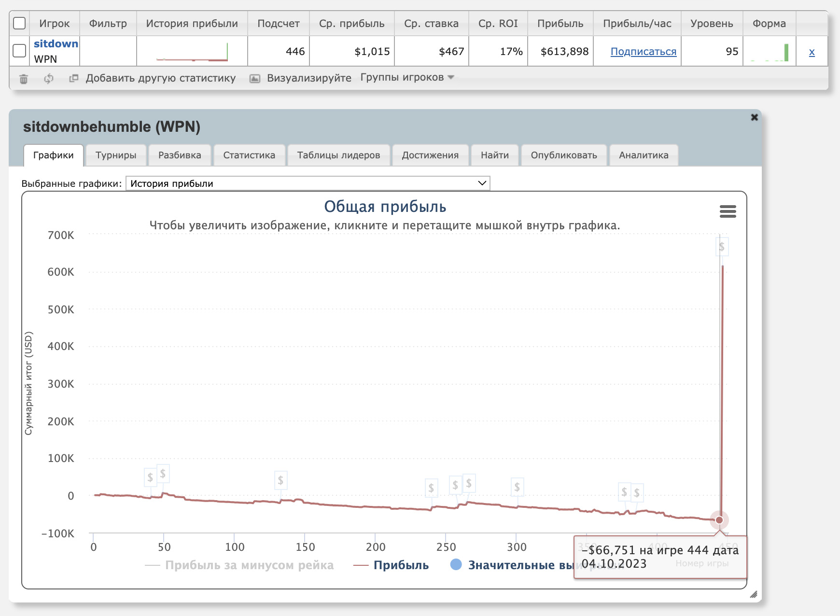Click the add other statistics icon

73,78
